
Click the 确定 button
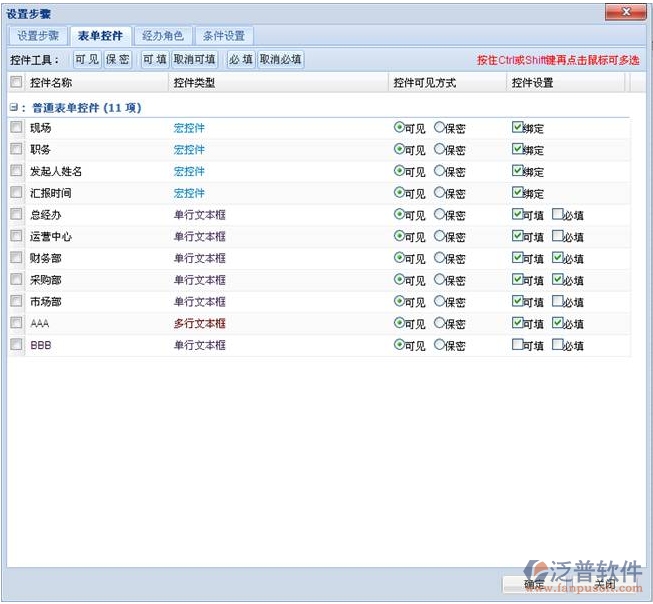(535, 584)
